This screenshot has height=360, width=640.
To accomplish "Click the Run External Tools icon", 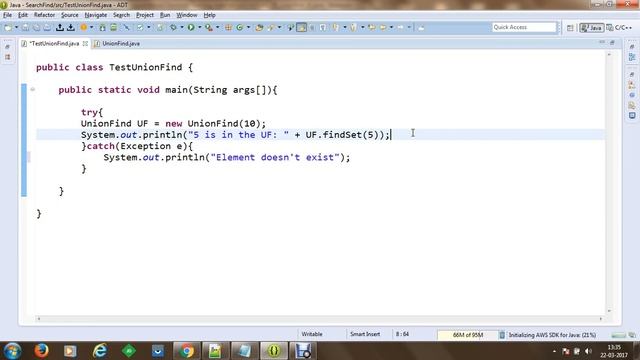I will tap(209, 27).
